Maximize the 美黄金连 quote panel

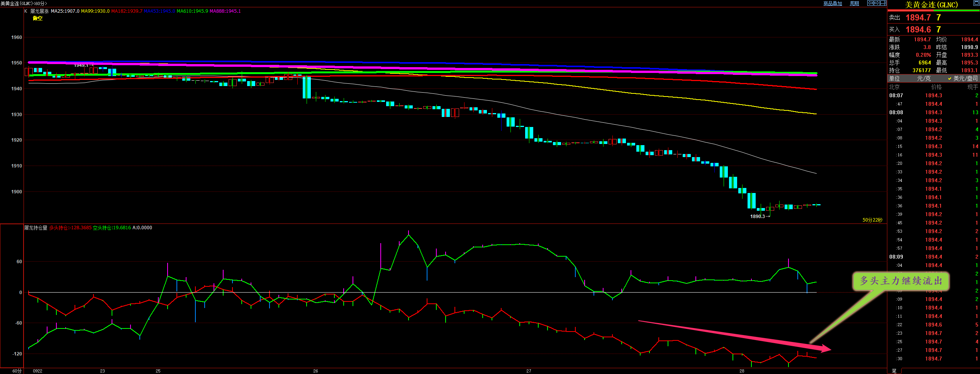pos(976,3)
